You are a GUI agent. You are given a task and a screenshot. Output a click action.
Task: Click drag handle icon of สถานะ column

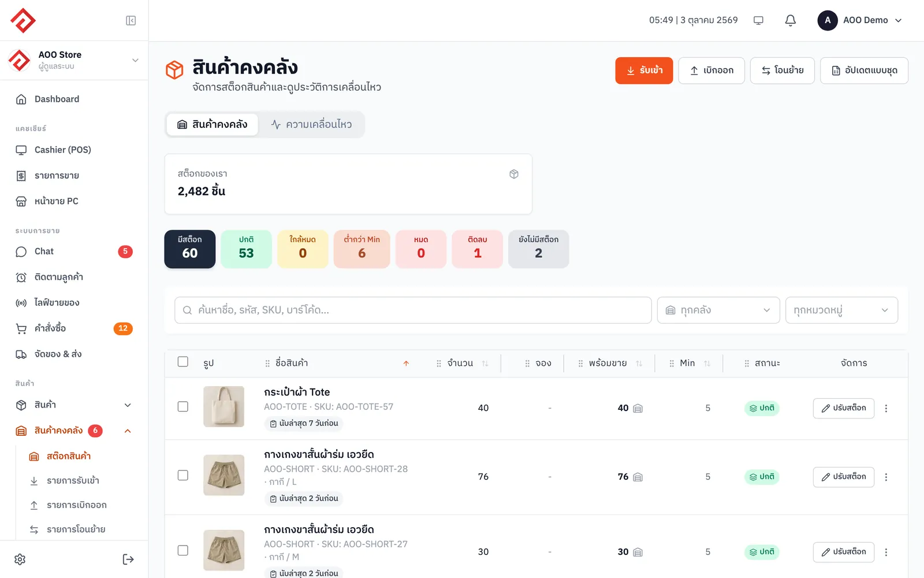(x=747, y=364)
